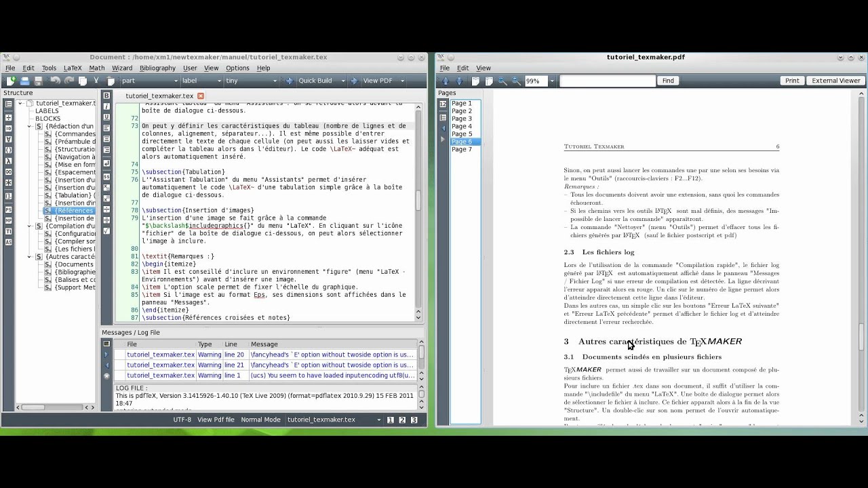
Task: Click the Save floppy disk icon
Action: pyautogui.click(x=39, y=81)
